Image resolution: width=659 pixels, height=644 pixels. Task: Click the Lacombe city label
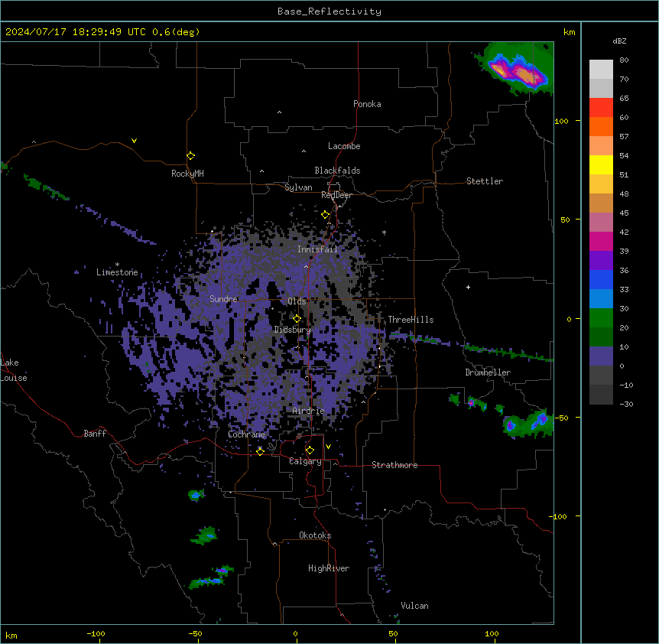pos(344,146)
